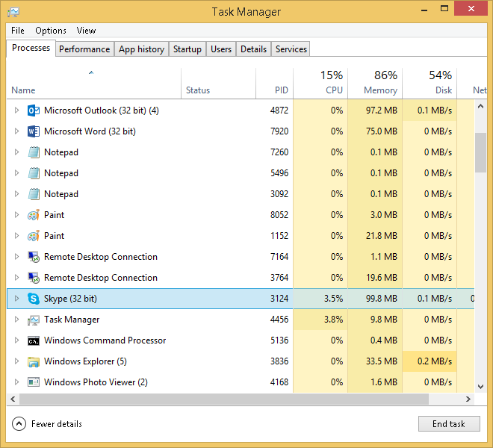493x448 pixels.
Task: Click the PID value 5136
Action: pyautogui.click(x=279, y=340)
